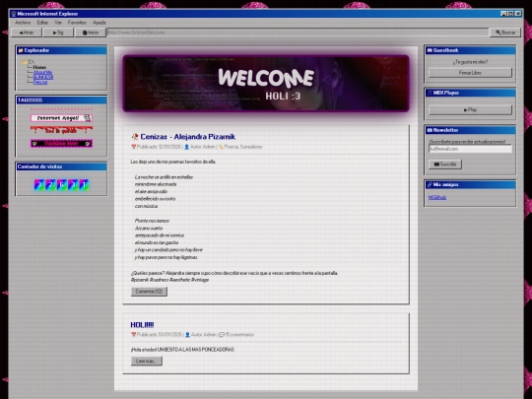Click the Internet Angel blinkie badge
Viewport: 532px width, 399px height.
click(61, 118)
